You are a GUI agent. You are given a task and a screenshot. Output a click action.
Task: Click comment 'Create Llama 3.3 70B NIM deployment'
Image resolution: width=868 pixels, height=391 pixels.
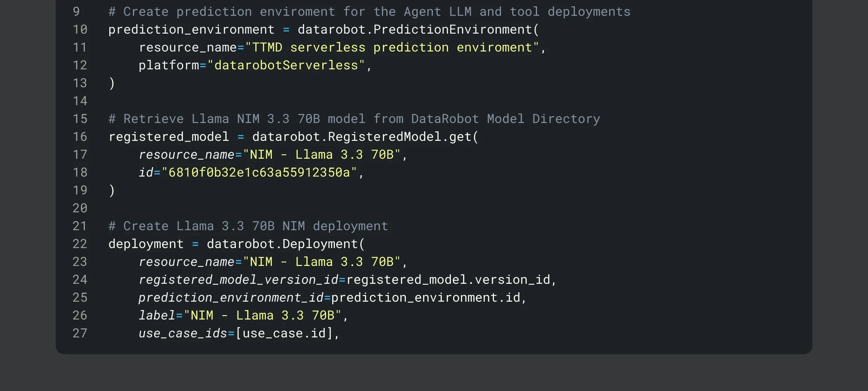tap(248, 226)
